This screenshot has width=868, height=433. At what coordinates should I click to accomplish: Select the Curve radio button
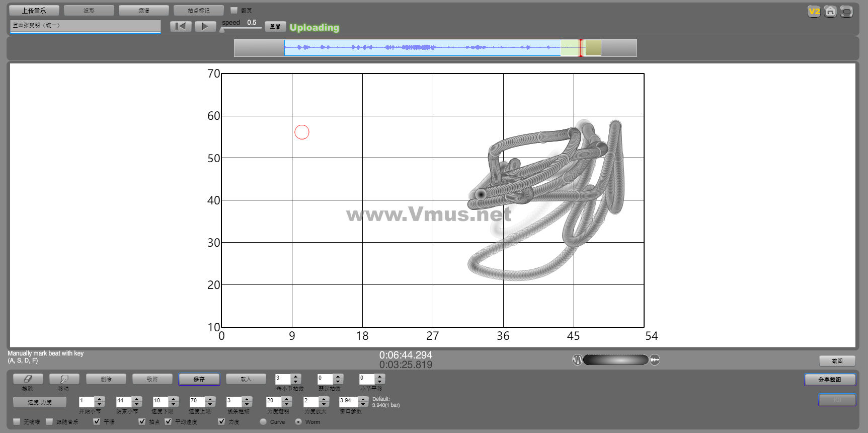click(x=263, y=421)
